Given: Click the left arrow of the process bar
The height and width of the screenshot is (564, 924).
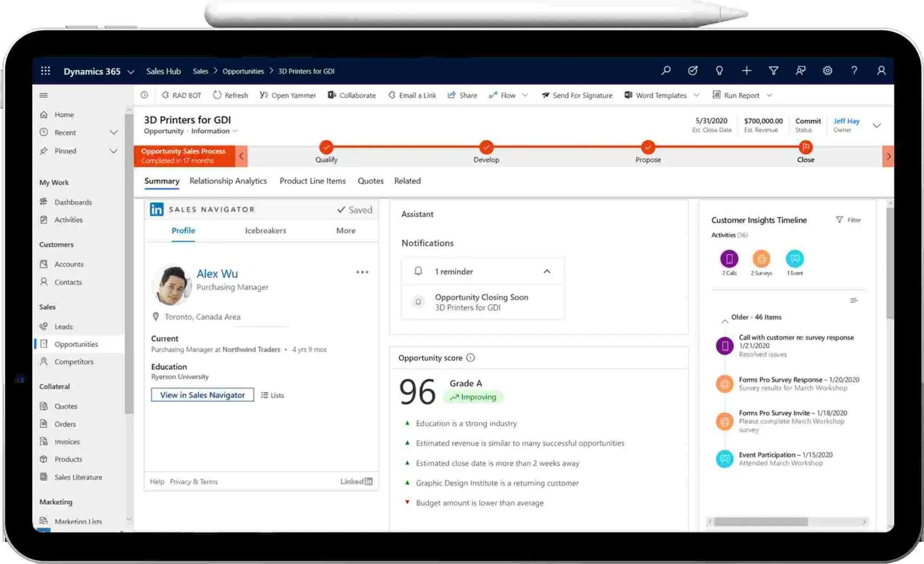Looking at the screenshot, I should click(x=242, y=156).
